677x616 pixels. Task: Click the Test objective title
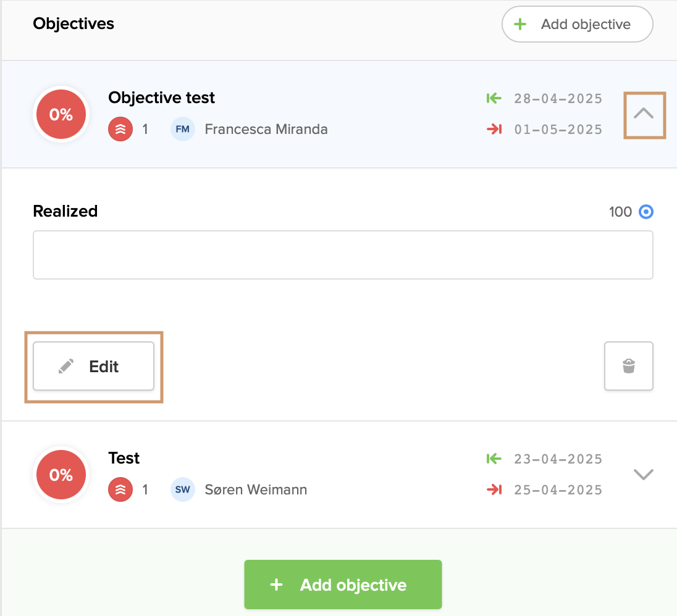pos(124,458)
